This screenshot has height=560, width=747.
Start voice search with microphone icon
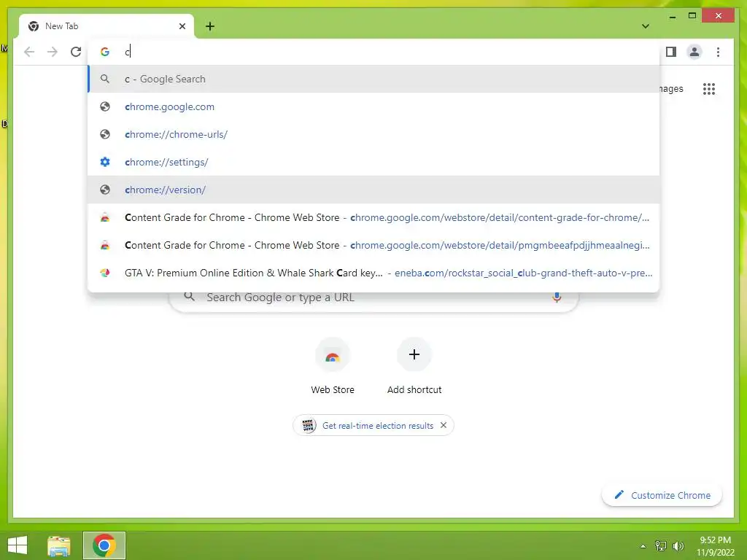click(557, 297)
